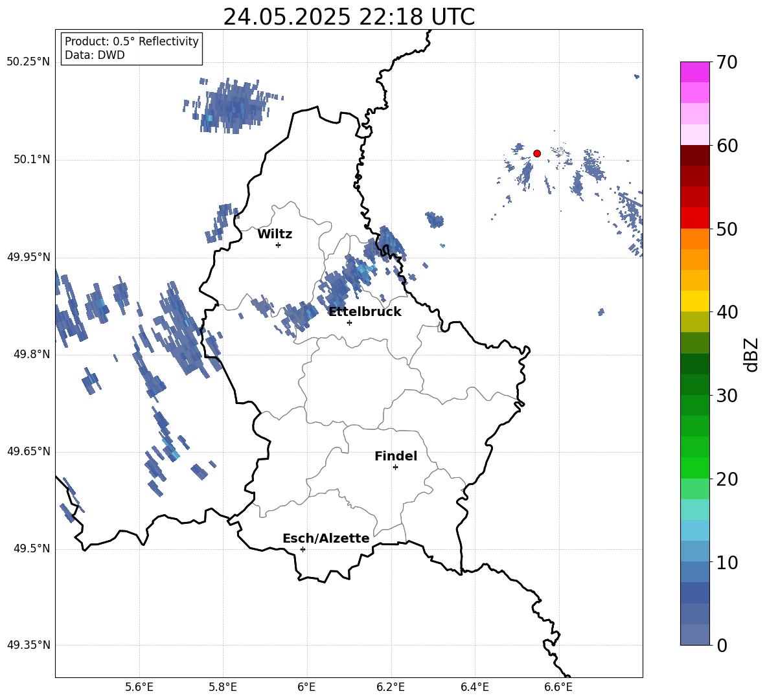Viewport: 767px width, 700px height.
Task: Click the dark maroon colorbar segment below 60
Action: [694, 155]
